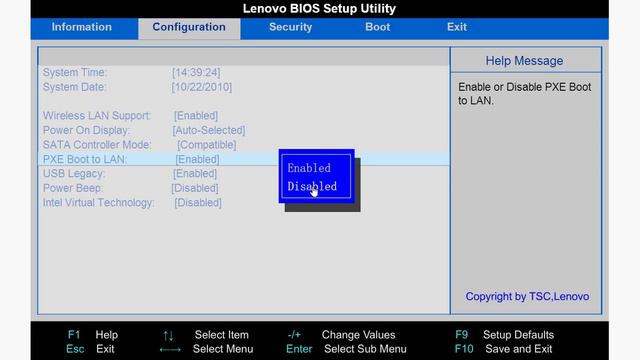Image resolution: width=640 pixels, height=360 pixels.
Task: Select the System Time value [14:39:24]
Action: (196, 73)
